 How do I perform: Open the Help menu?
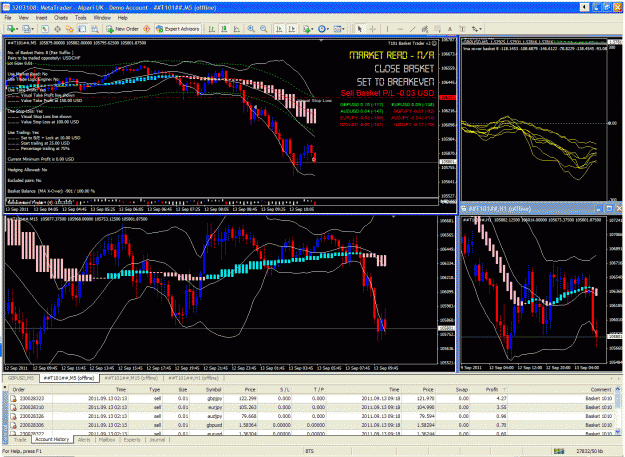tap(122, 18)
